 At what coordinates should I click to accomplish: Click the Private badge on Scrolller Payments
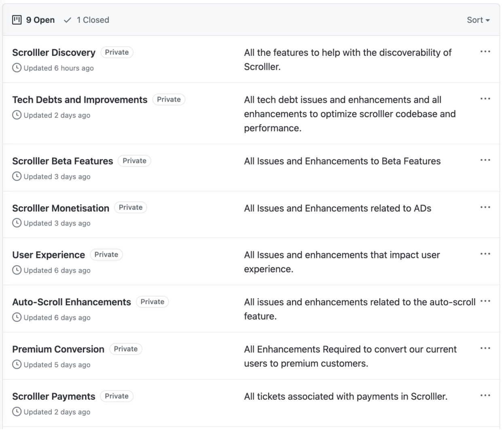[116, 396]
